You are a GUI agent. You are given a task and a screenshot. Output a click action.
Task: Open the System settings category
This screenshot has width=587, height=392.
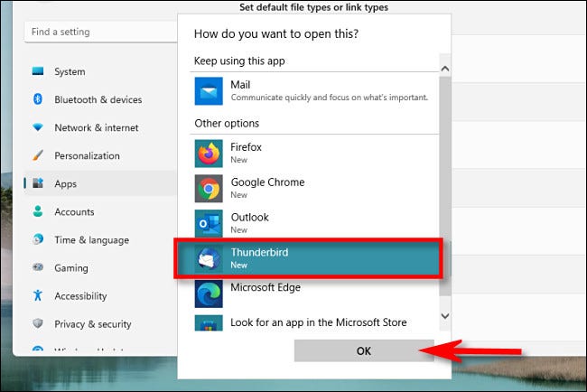tap(70, 71)
